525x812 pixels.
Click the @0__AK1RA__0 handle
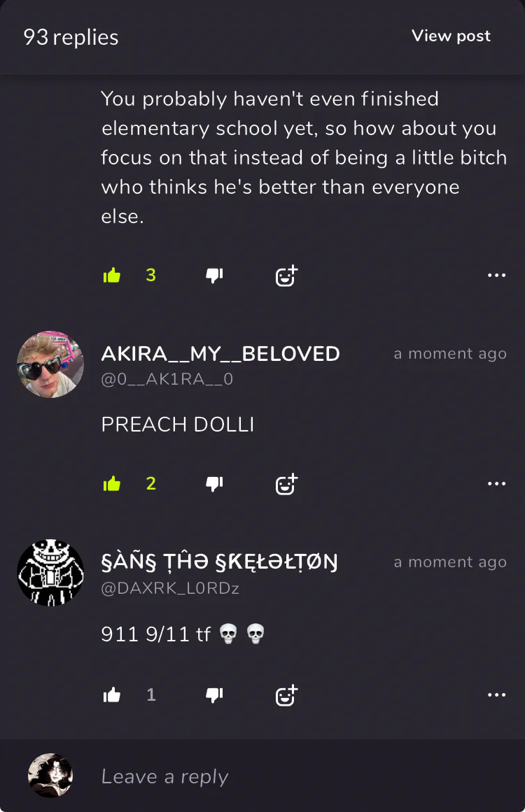pyautogui.click(x=167, y=380)
